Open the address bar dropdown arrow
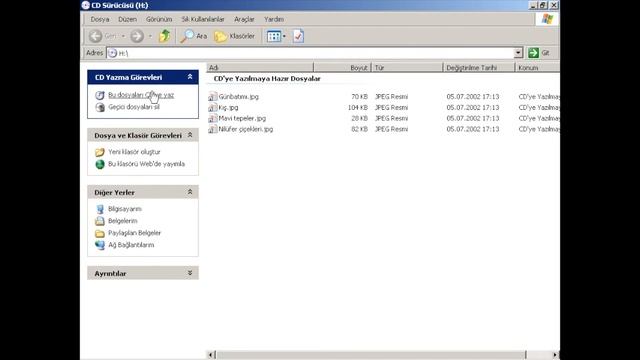This screenshot has width=640, height=360. coord(518,53)
